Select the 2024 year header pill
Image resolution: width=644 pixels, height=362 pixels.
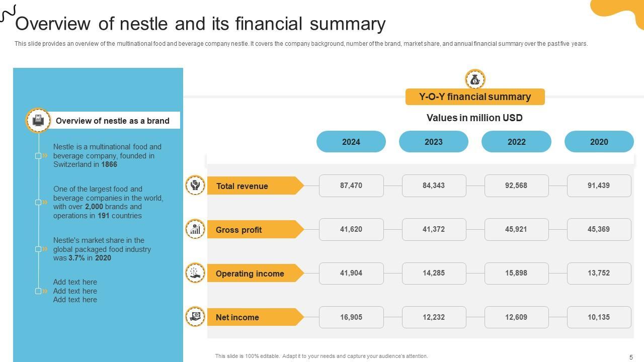[x=351, y=142]
